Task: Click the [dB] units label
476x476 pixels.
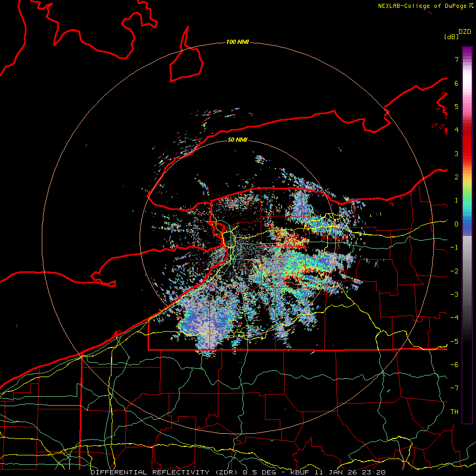Action: [x=451, y=36]
